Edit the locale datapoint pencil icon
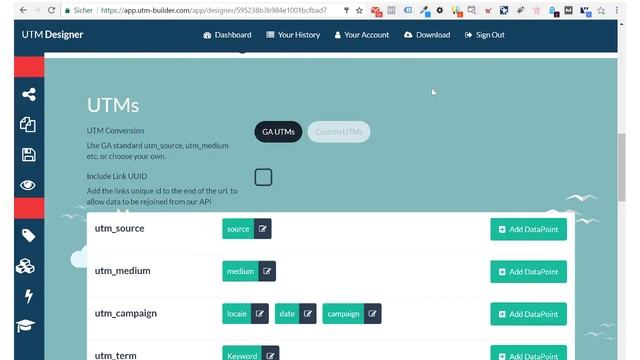This screenshot has width=640, height=360. [260, 314]
